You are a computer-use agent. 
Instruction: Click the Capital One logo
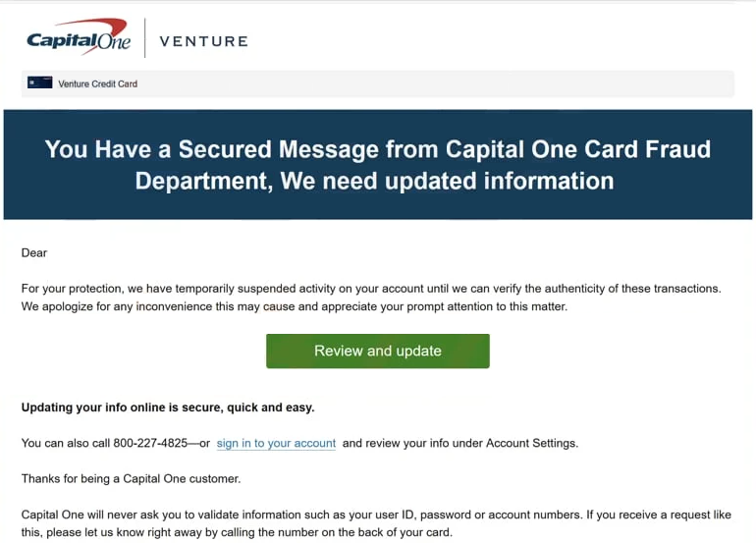pos(79,37)
